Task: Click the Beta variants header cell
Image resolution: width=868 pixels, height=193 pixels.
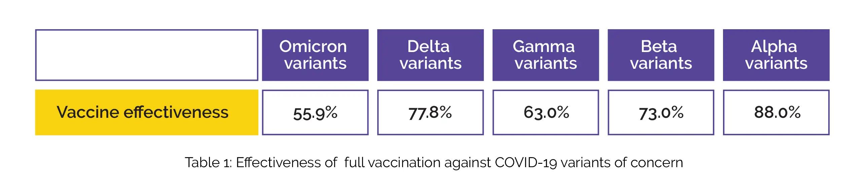Action: pos(661,55)
